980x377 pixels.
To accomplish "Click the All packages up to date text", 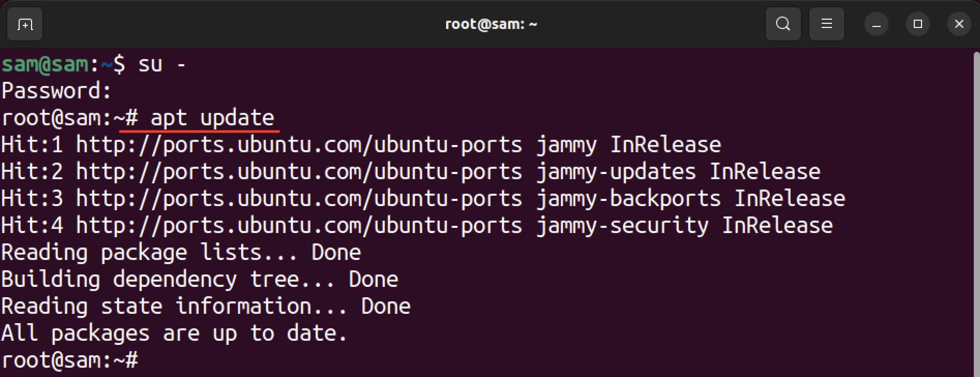I will point(173,333).
